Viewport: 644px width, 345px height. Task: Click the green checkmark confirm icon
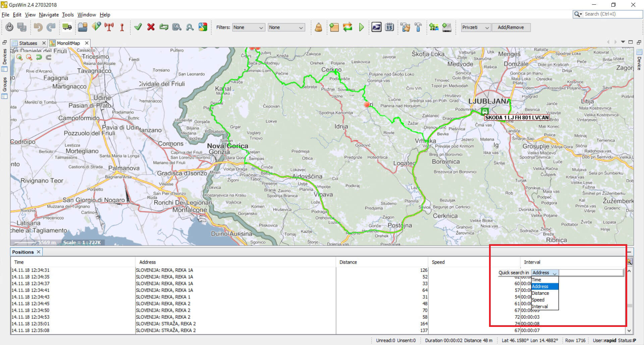(x=138, y=27)
